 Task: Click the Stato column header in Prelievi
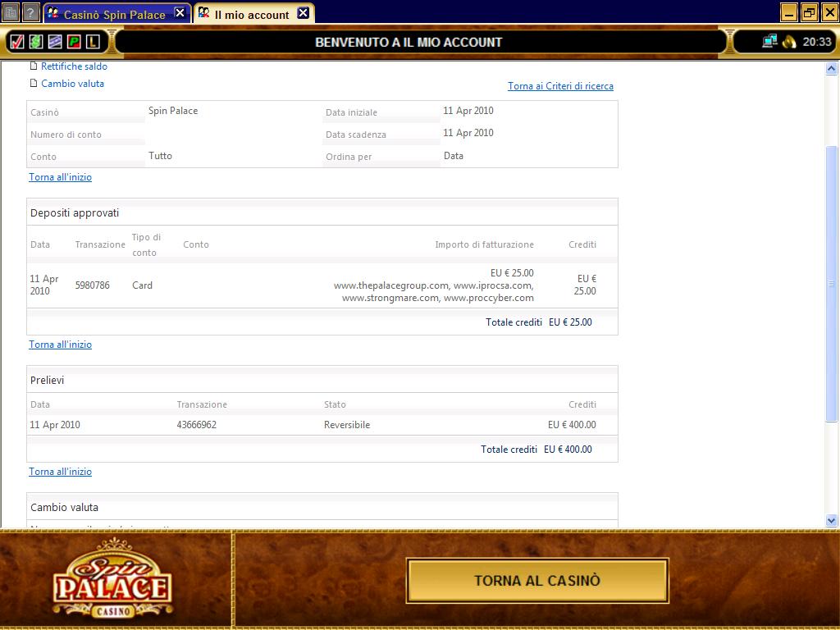pos(335,404)
